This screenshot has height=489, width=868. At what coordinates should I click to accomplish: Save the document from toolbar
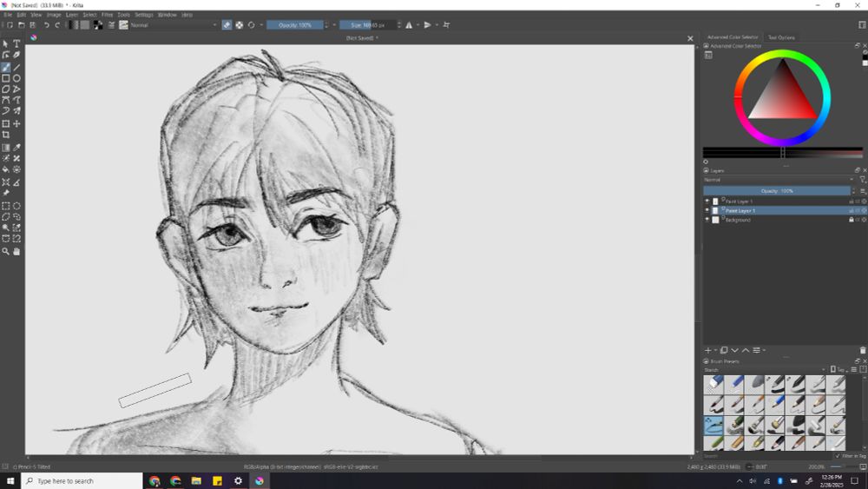pyautogui.click(x=33, y=25)
